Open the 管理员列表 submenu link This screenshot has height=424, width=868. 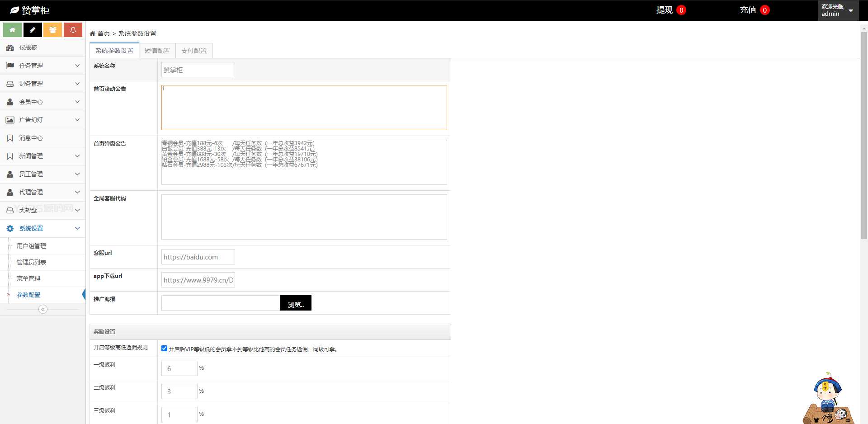point(31,262)
